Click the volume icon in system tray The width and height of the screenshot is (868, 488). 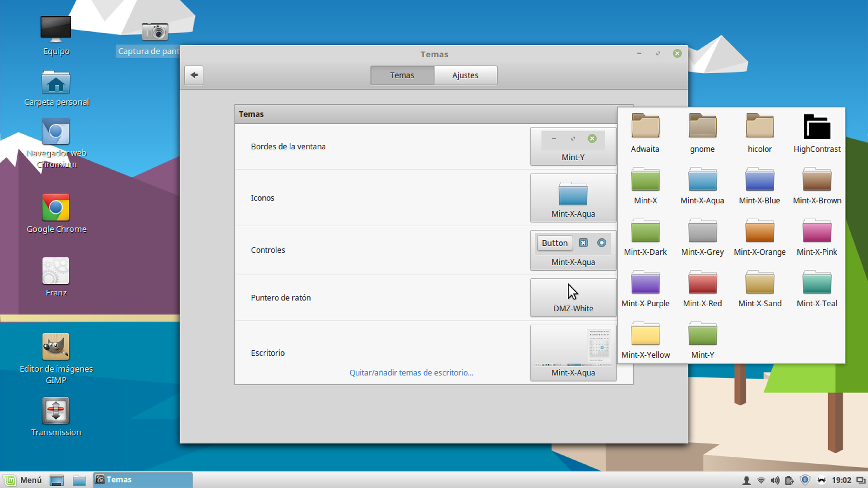(x=775, y=480)
